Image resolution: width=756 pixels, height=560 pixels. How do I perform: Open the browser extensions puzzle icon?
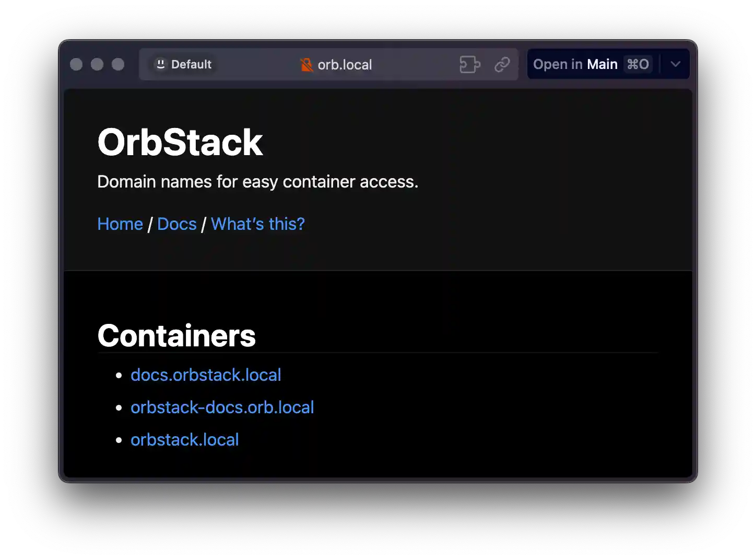(469, 64)
